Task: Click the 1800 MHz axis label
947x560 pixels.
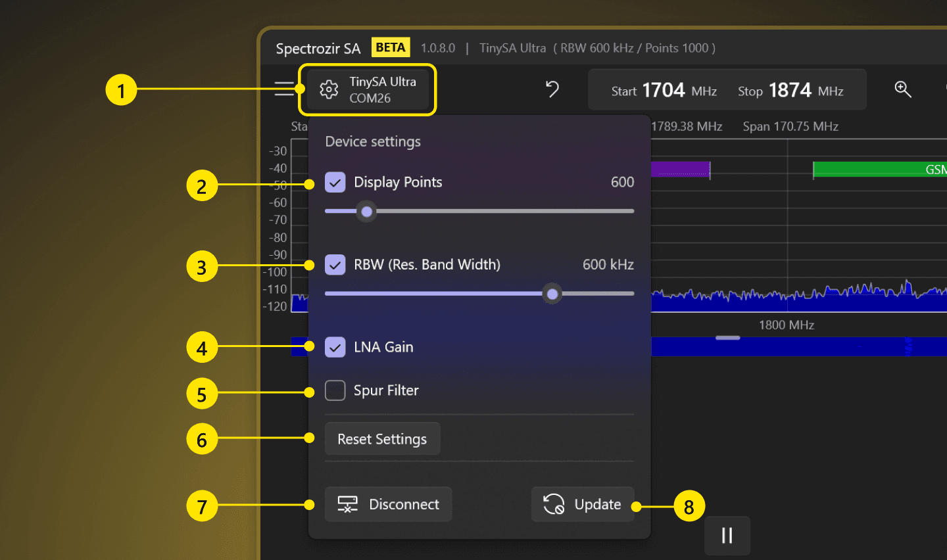Action: click(787, 325)
